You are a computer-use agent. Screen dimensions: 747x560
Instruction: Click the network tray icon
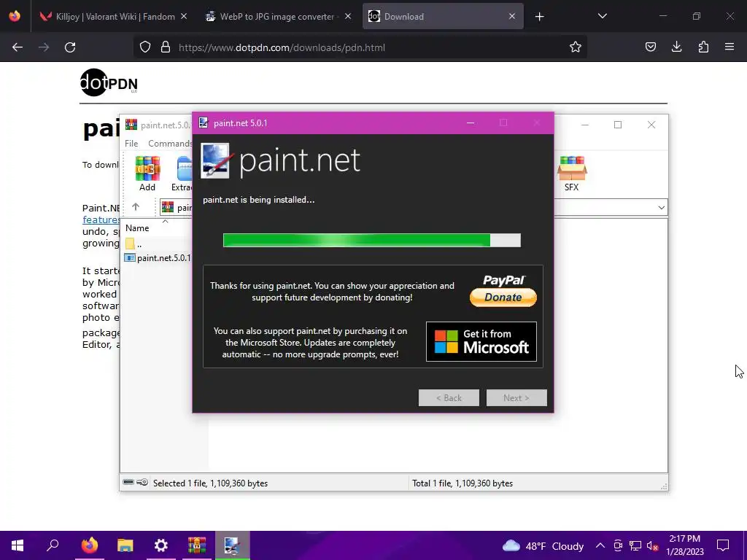coord(635,545)
